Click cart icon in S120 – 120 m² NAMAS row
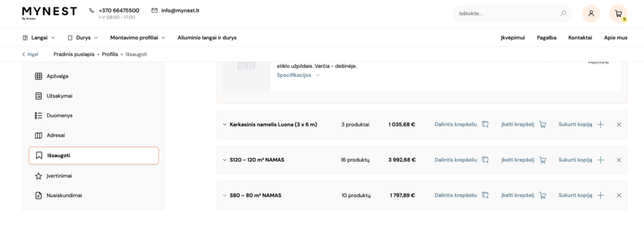The height and width of the screenshot is (234, 644). tap(543, 160)
